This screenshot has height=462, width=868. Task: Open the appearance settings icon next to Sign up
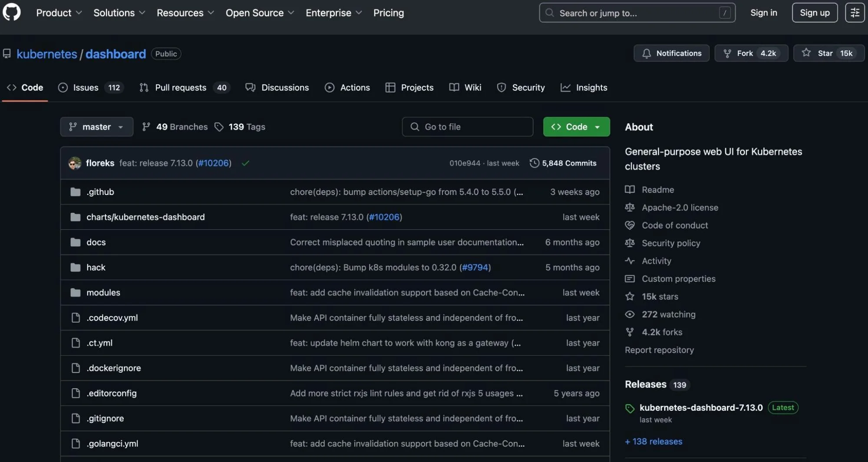[855, 13]
